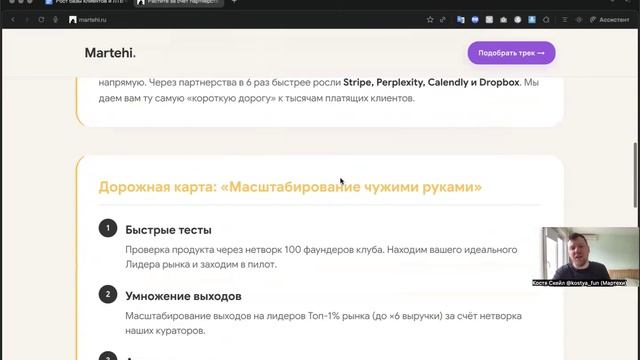Click the browser forward arrow
Viewport: 640px width, 360px height.
coord(27,20)
